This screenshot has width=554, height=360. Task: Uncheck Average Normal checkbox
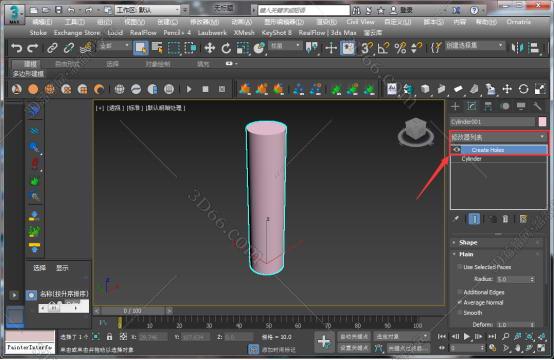pos(460,302)
